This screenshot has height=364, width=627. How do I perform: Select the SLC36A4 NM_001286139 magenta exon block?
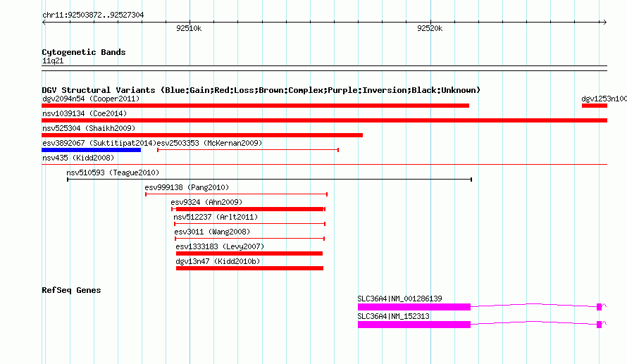point(414,307)
